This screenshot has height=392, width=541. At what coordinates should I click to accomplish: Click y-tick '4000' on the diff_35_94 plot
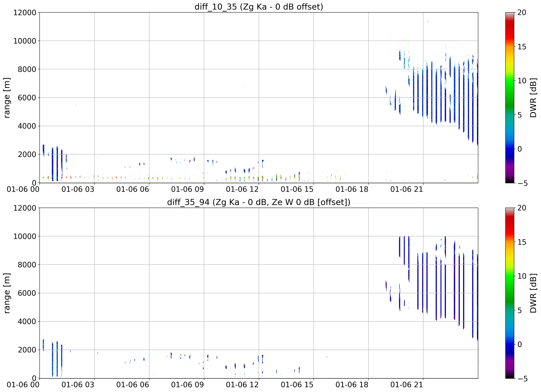click(x=27, y=321)
